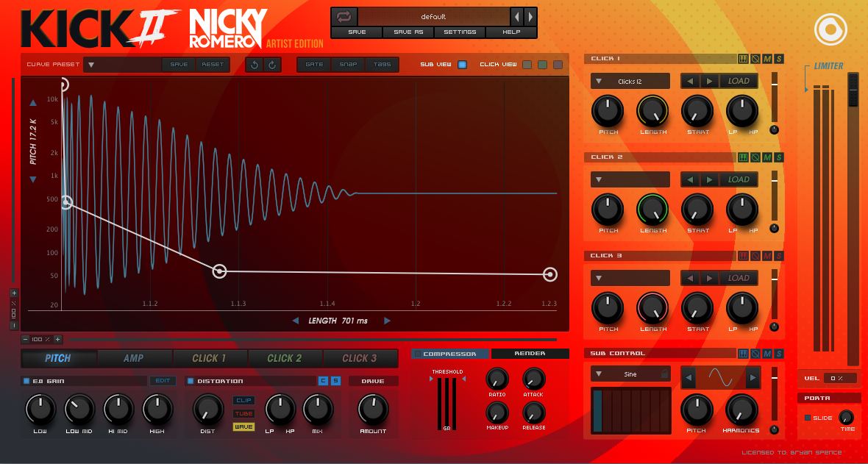
Task: Mute Click 3 with M icon
Action: pyautogui.click(x=767, y=256)
